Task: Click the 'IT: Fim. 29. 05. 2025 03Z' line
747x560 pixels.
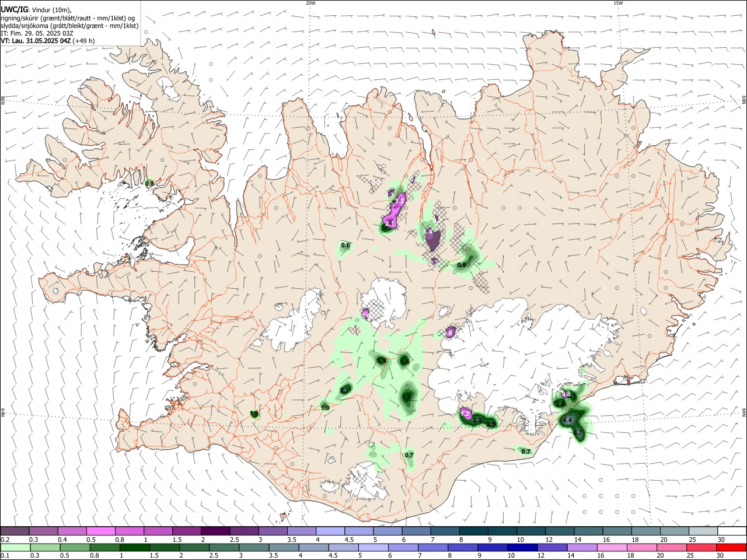Action: 37,33
